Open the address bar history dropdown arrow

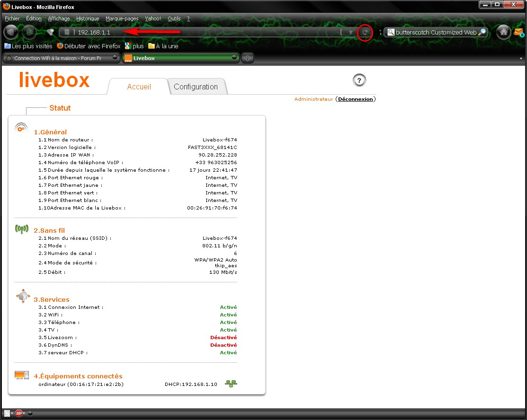point(350,33)
